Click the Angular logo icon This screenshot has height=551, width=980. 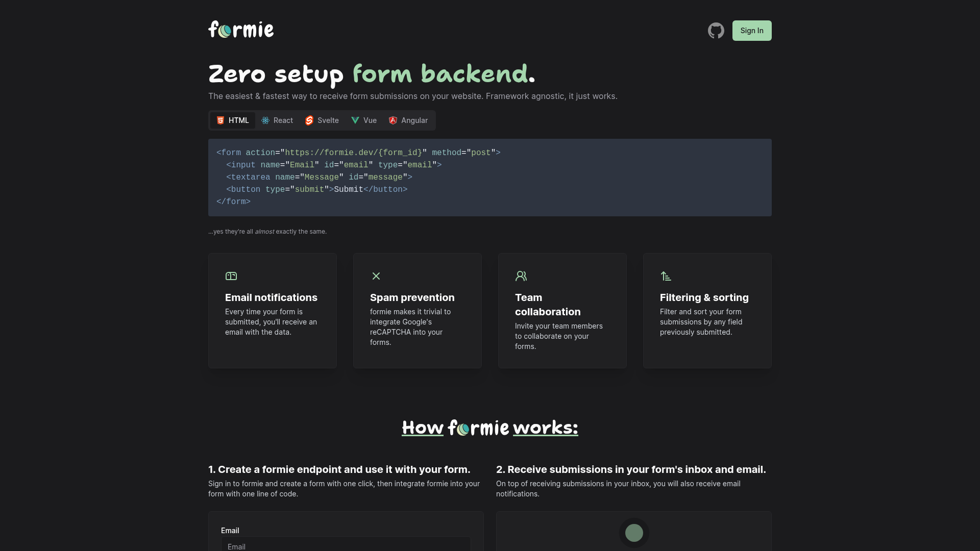click(x=393, y=120)
